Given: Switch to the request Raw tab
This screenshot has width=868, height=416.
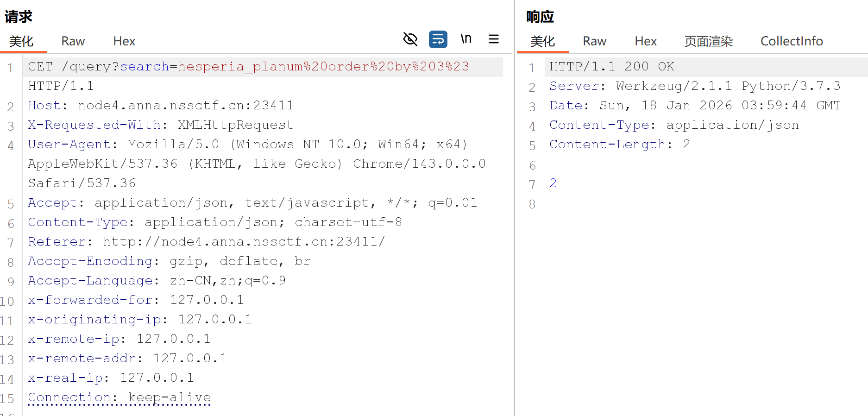Looking at the screenshot, I should pos(73,41).
